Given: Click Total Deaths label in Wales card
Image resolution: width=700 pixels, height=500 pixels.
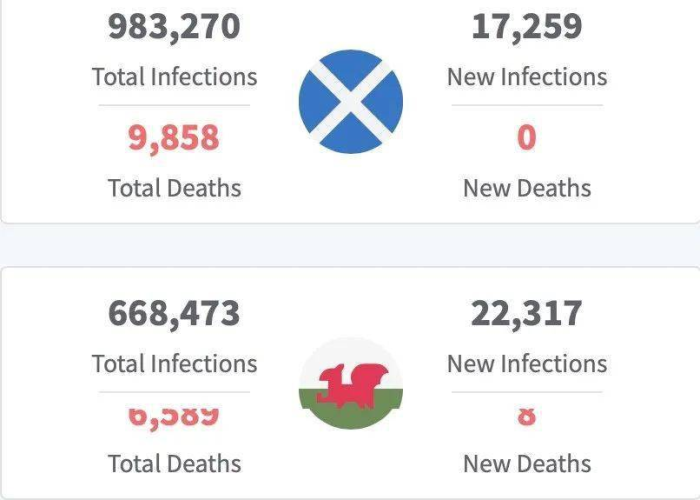Looking at the screenshot, I should 175,463.
